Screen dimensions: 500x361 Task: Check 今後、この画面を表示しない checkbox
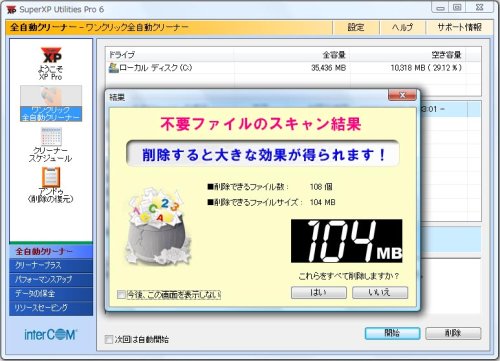point(121,295)
